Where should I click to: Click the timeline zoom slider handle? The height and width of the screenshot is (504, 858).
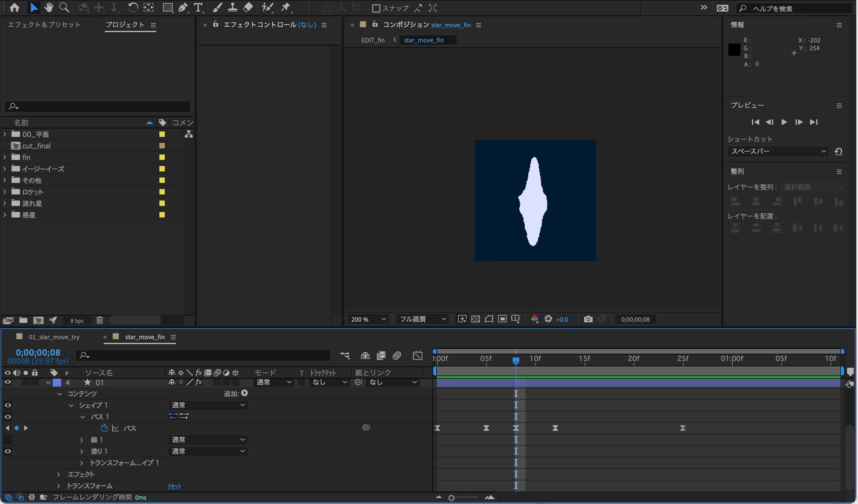451,498
